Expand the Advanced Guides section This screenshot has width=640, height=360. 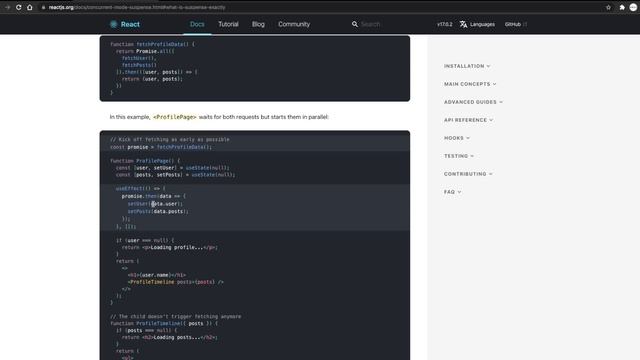[473, 102]
